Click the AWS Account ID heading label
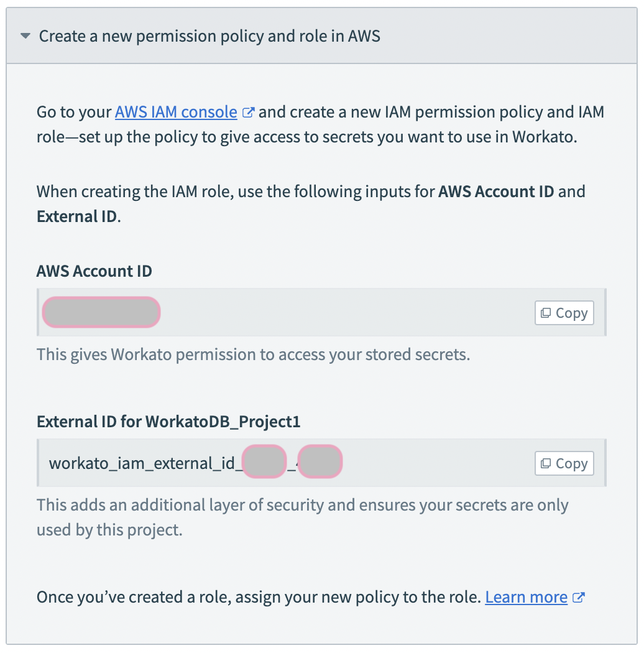The height and width of the screenshot is (653, 644). click(x=94, y=271)
